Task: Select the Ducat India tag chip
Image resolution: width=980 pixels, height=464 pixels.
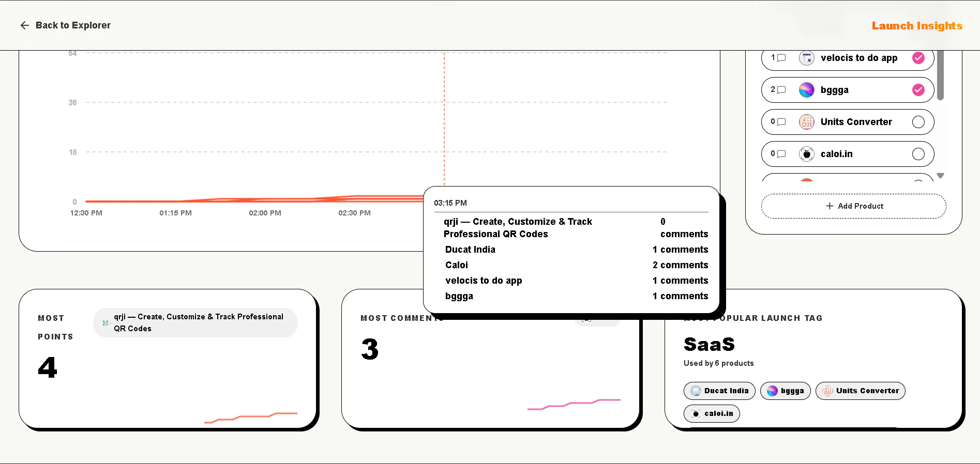Action: [719, 391]
